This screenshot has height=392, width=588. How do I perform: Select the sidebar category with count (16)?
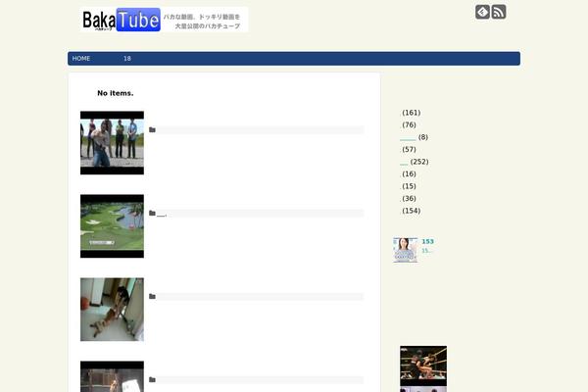408,174
